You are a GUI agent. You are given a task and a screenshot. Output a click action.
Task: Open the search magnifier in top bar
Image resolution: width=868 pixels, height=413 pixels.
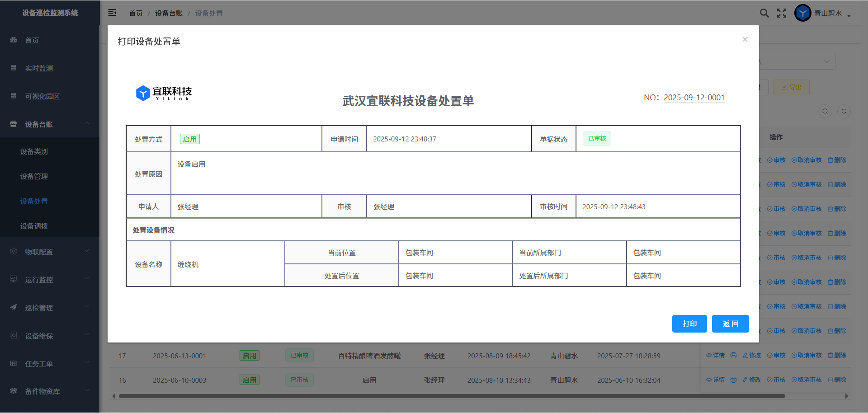click(x=764, y=13)
